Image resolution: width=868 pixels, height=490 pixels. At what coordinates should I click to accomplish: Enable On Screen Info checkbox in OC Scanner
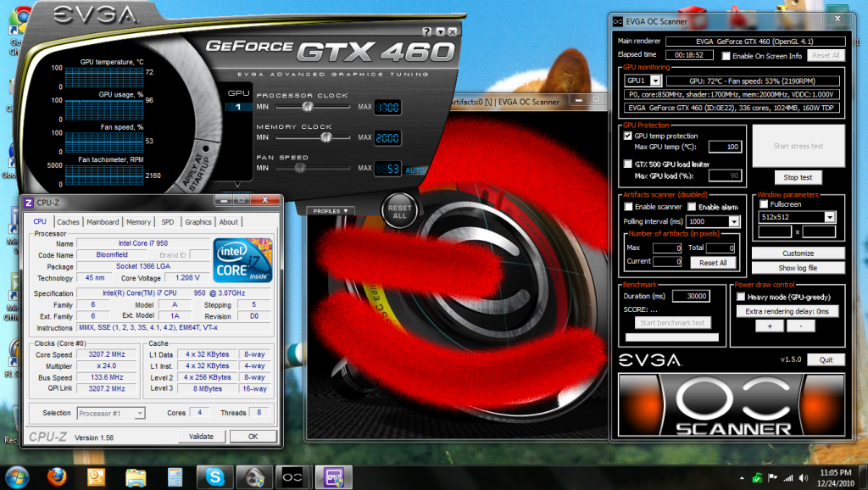pos(726,56)
